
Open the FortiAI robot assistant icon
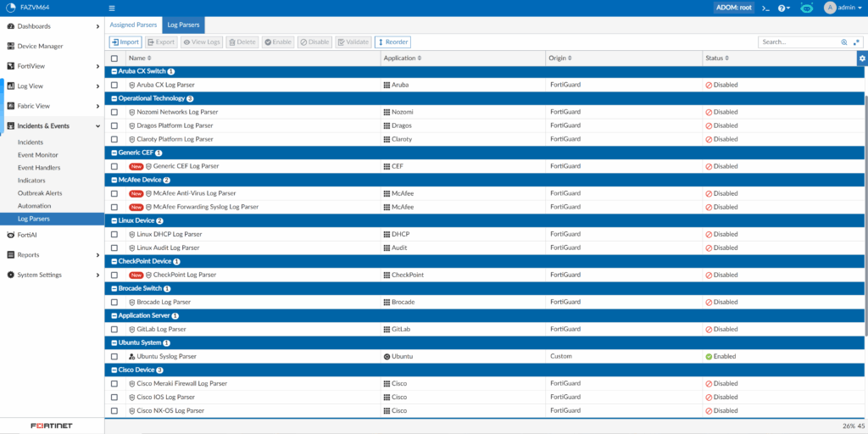tap(807, 8)
